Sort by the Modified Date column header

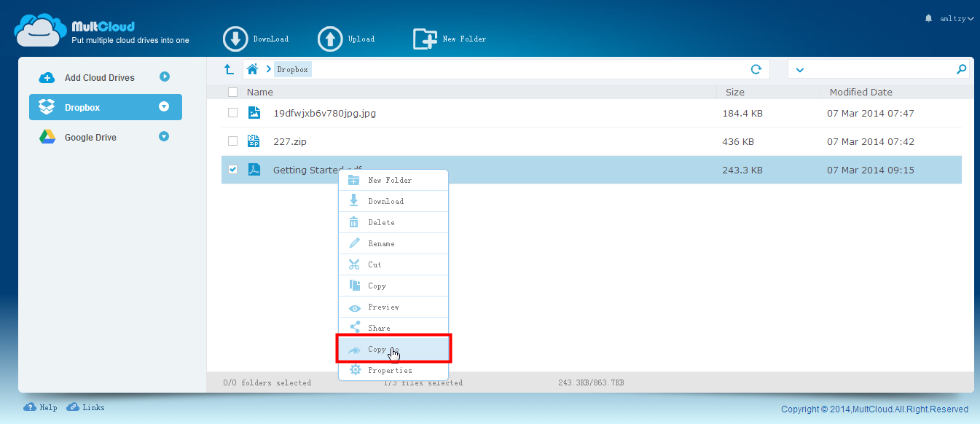861,93
